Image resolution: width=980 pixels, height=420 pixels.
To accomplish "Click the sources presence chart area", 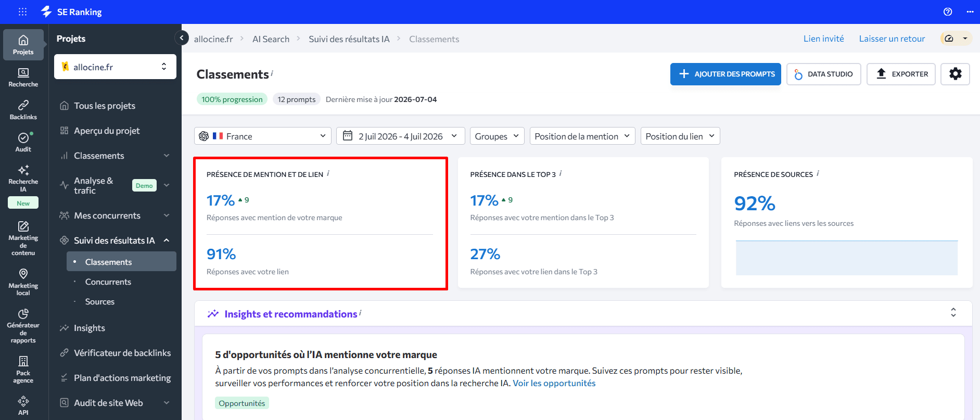I will (x=847, y=258).
